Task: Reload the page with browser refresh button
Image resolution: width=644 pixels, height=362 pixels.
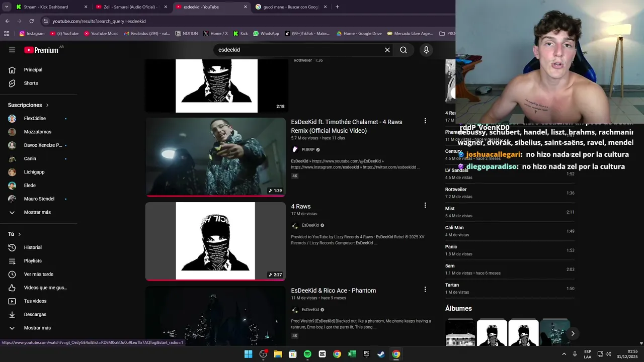Action: coord(31,21)
